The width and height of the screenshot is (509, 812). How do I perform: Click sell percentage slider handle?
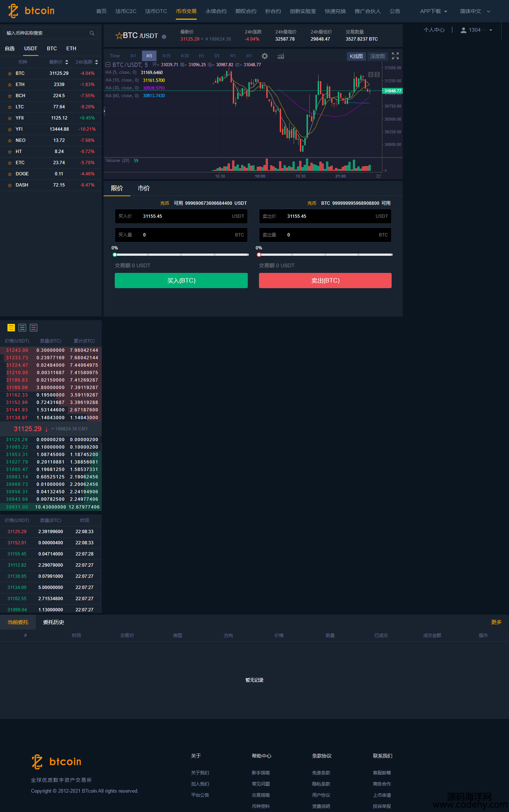point(259,255)
